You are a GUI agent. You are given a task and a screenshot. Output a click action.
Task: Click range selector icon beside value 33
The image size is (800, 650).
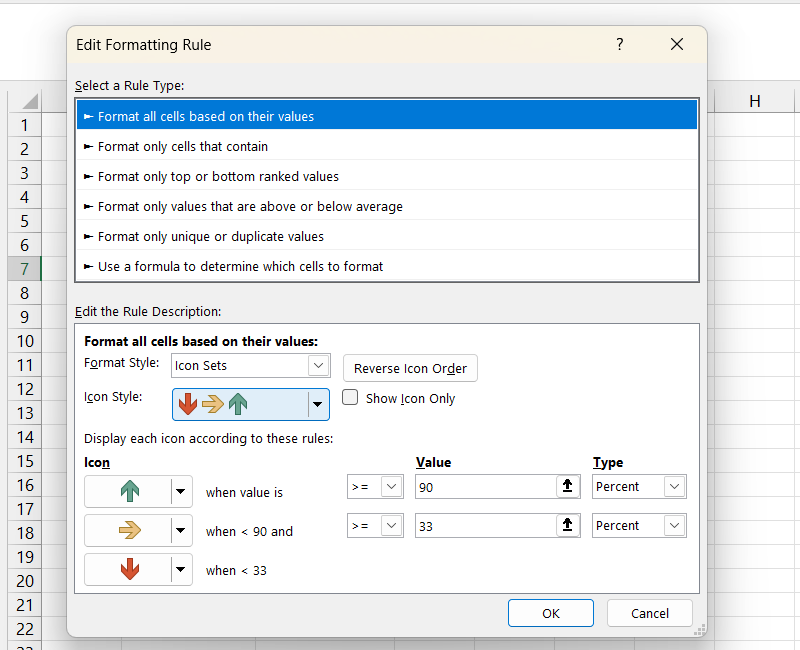pyautogui.click(x=565, y=526)
